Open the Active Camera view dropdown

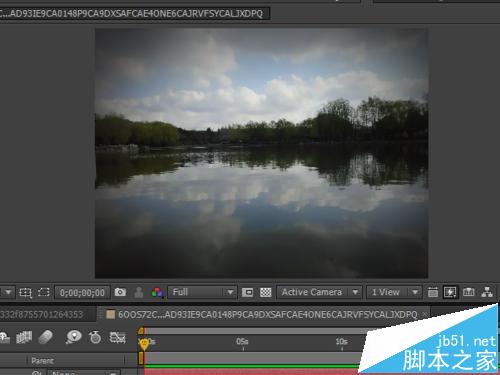tap(319, 292)
